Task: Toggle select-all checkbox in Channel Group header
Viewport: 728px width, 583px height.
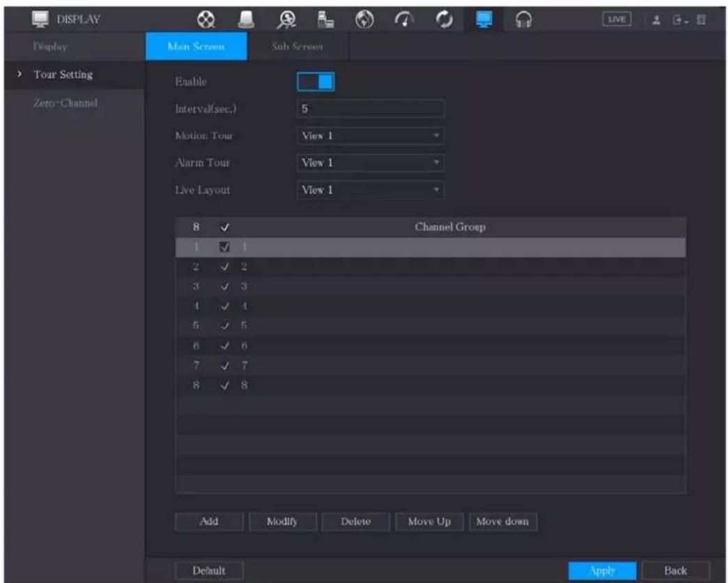Action: pos(225,228)
